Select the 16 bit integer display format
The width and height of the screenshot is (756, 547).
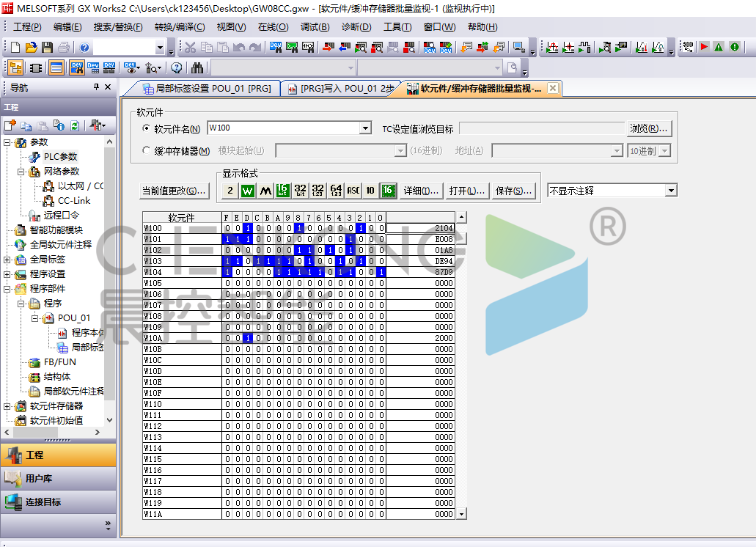[282, 191]
